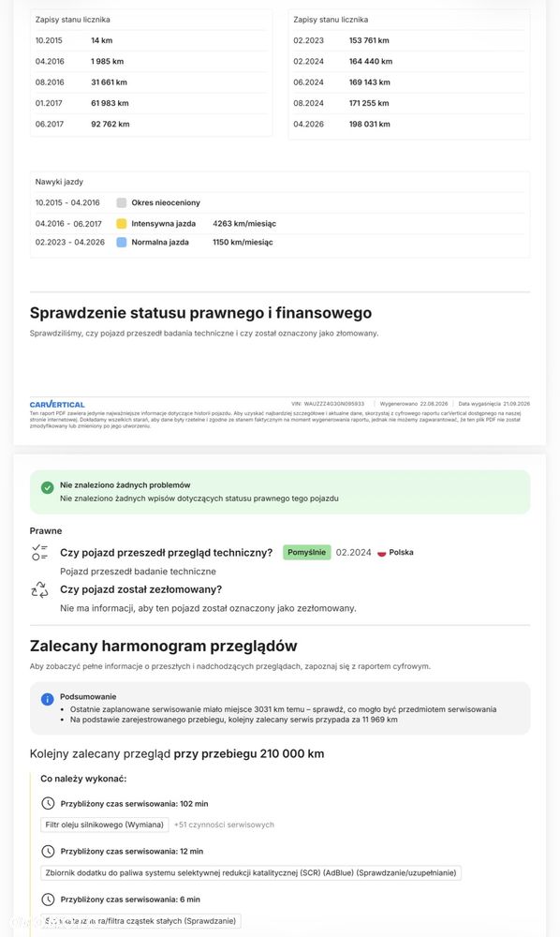Click the grey Okres nieoceniony swatch
The height and width of the screenshot is (937, 560).
pyautogui.click(x=121, y=202)
